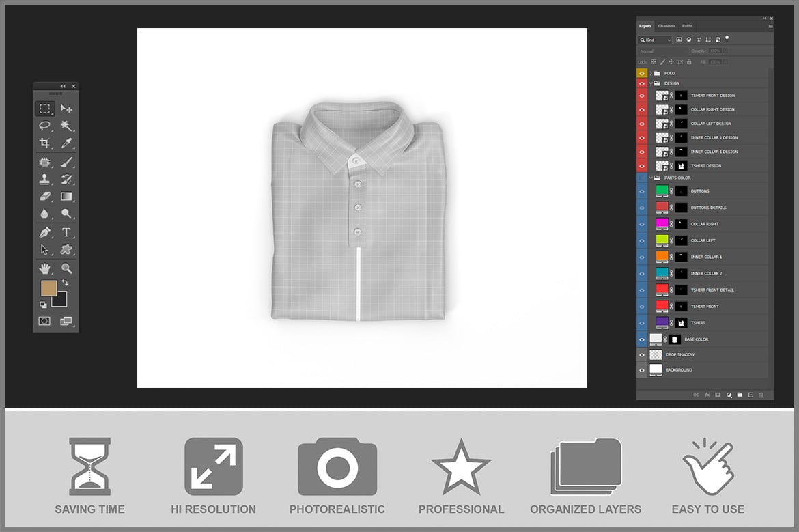
Task: Select the History Brush tool
Action: click(66, 179)
